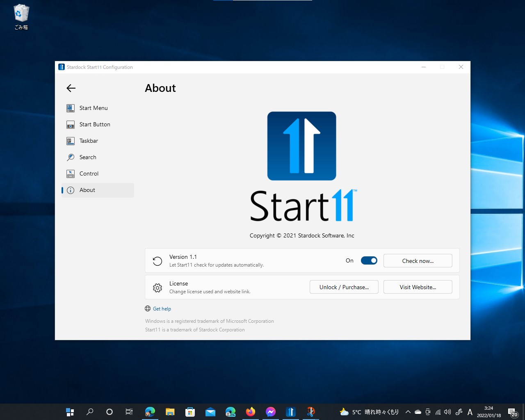Click the back arrow in Start11 Configuration
The width and height of the screenshot is (525, 420).
71,88
